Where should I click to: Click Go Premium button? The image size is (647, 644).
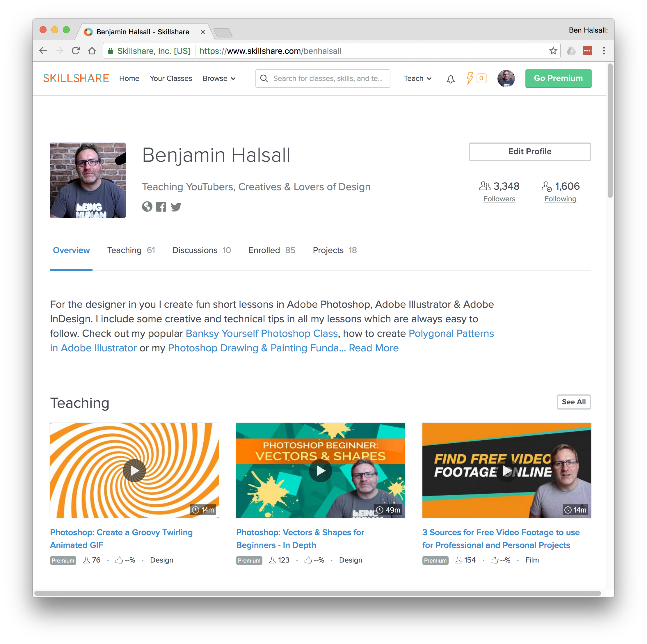[x=559, y=77]
